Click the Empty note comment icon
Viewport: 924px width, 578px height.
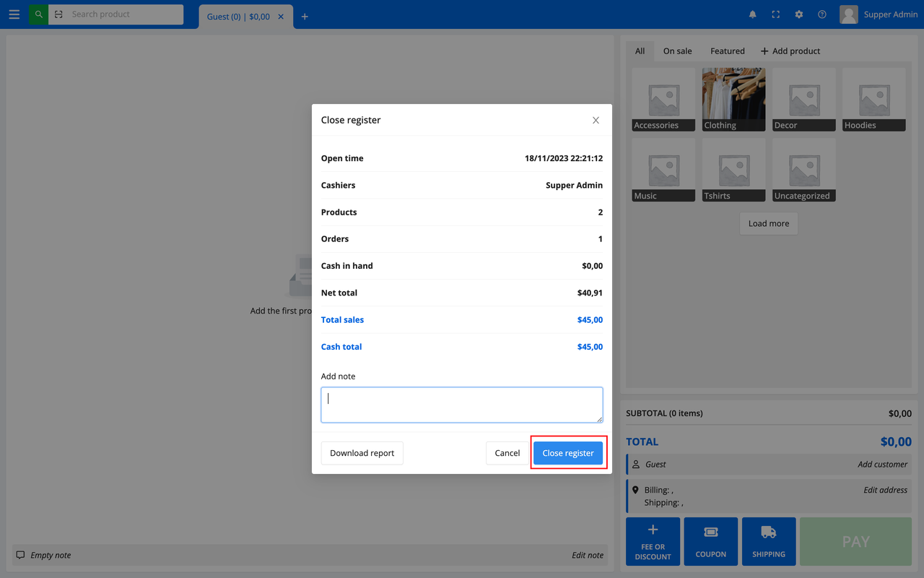[20, 555]
